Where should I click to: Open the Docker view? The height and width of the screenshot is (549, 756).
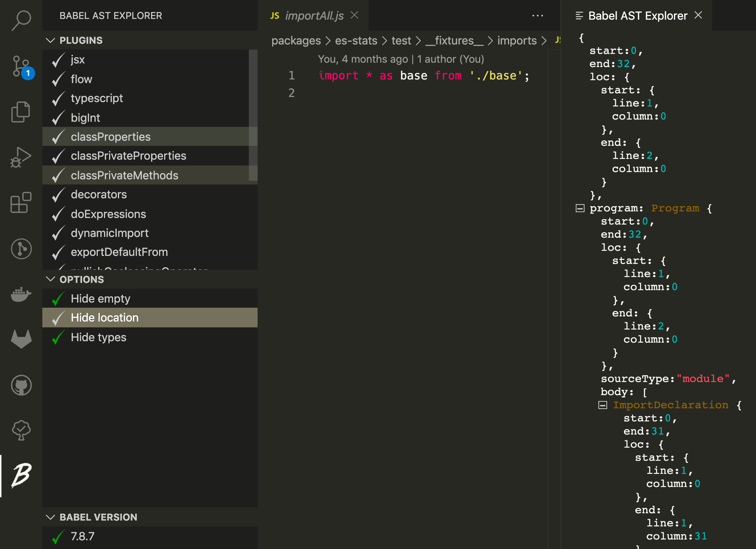21,294
